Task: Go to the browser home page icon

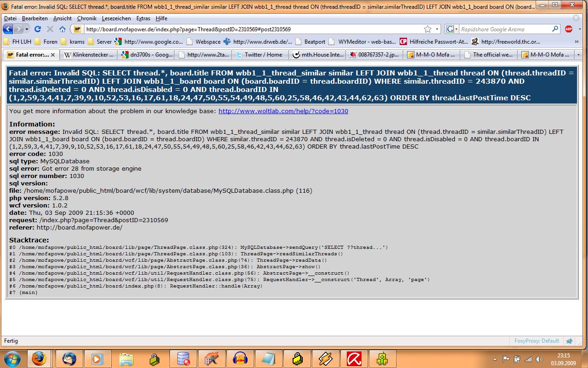Action: point(62,29)
